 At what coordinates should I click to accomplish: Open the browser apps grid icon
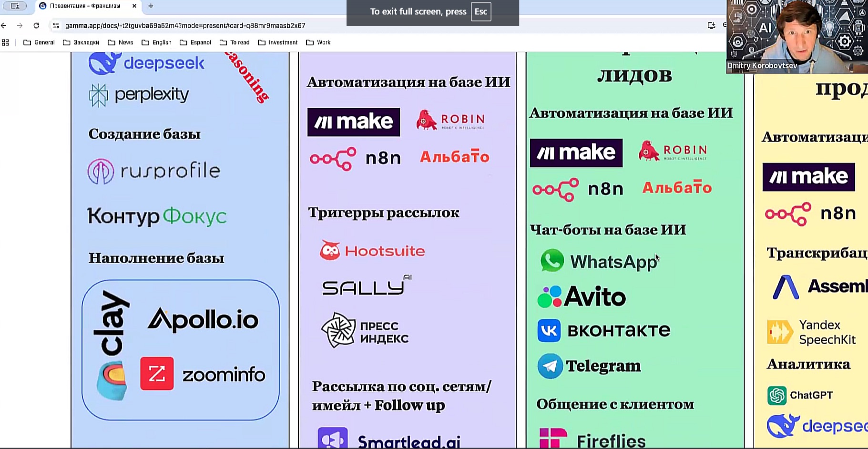(x=5, y=42)
